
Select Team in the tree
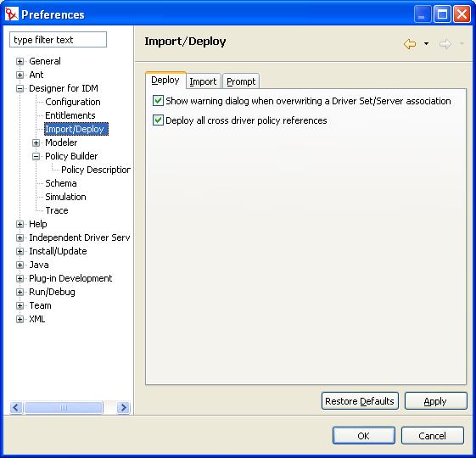pyautogui.click(x=40, y=305)
